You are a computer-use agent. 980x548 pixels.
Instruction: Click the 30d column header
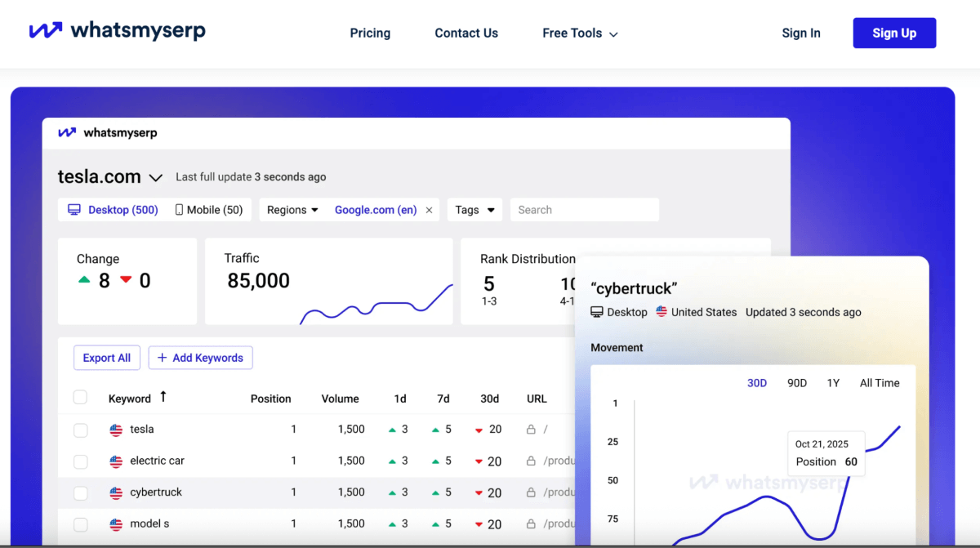[x=490, y=399]
